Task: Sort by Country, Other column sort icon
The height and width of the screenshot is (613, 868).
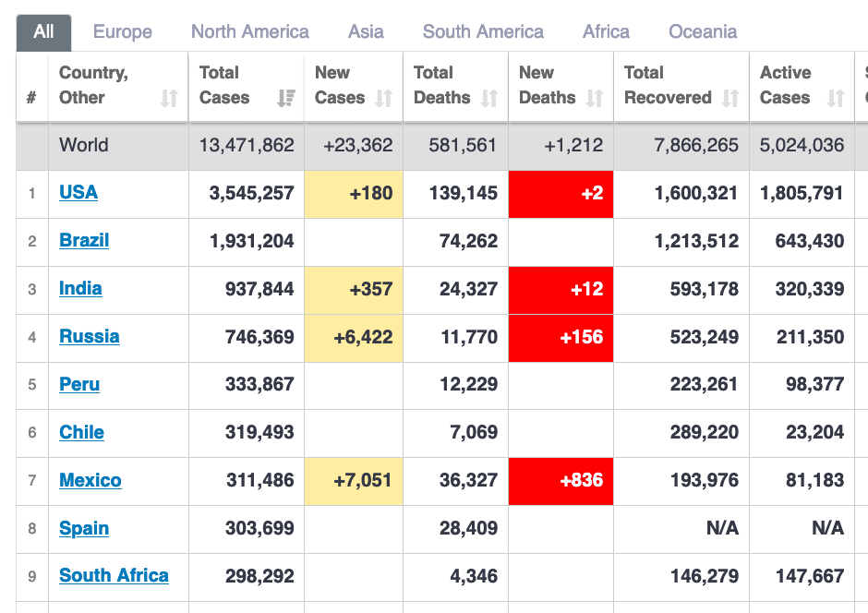Action: 169,98
